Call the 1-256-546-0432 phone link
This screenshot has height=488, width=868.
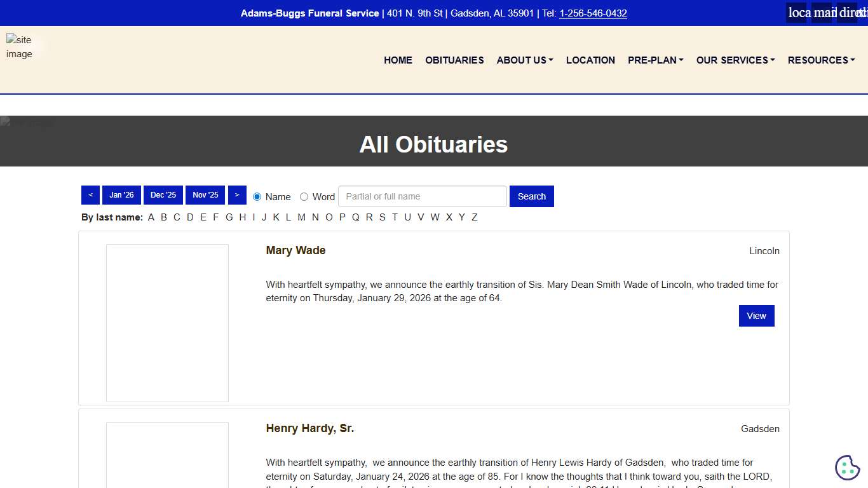[x=593, y=13]
